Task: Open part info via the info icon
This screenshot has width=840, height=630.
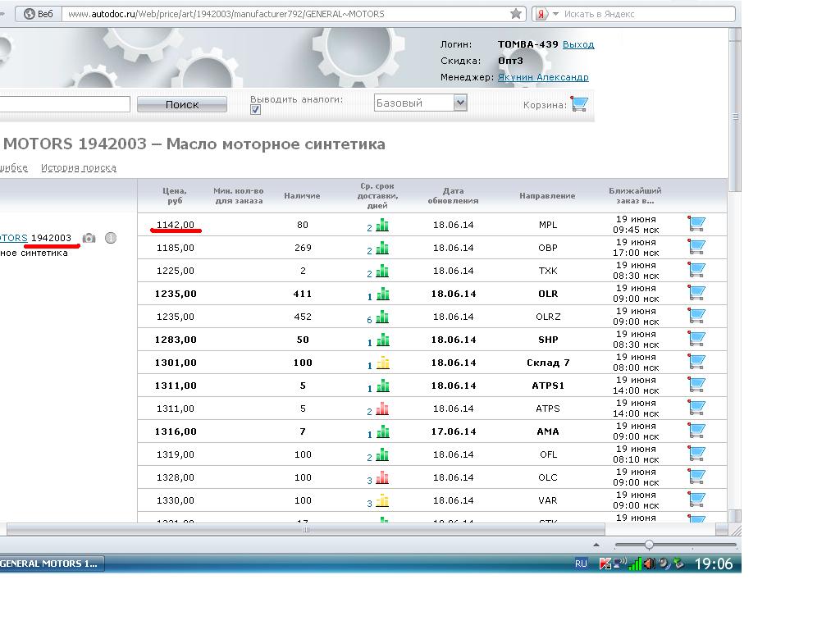Action: [x=110, y=238]
